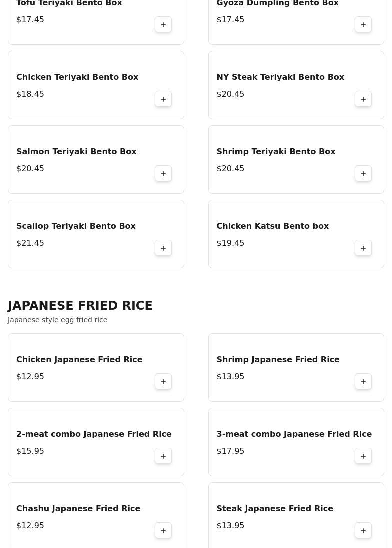The width and height of the screenshot is (392, 548).
Task: Add Shrimp Teriyaki Bento Box to cart
Action: click(x=363, y=174)
